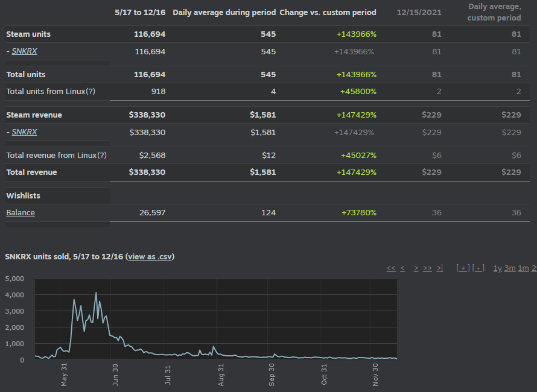Viewport: 537px width, 392px height.
Task: Set chart range to 1y
Action: [498, 268]
